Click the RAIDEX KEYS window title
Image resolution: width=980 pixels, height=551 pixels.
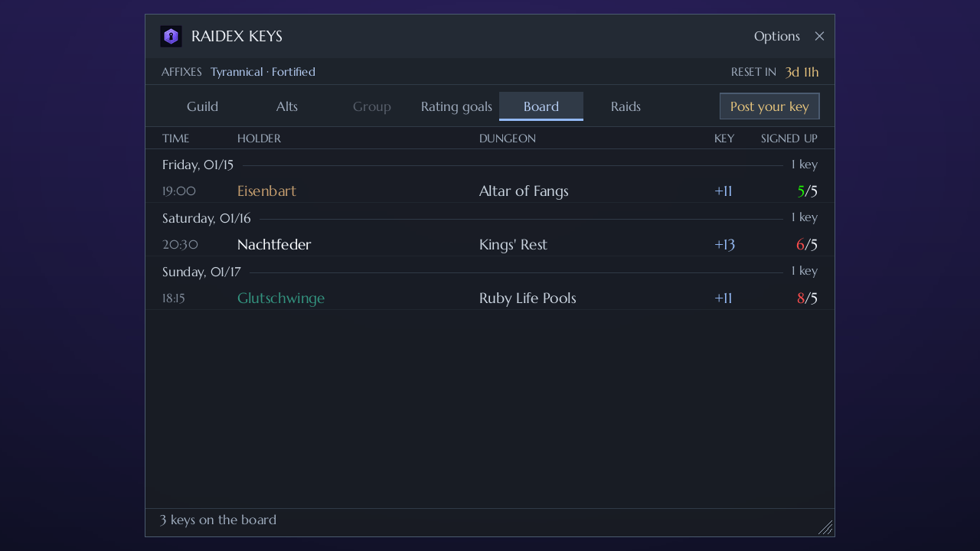(237, 36)
